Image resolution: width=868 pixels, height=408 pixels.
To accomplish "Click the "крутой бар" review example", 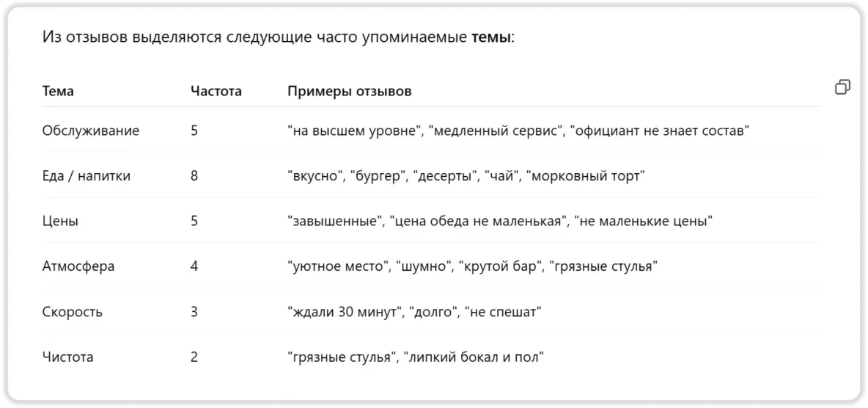I will [496, 266].
